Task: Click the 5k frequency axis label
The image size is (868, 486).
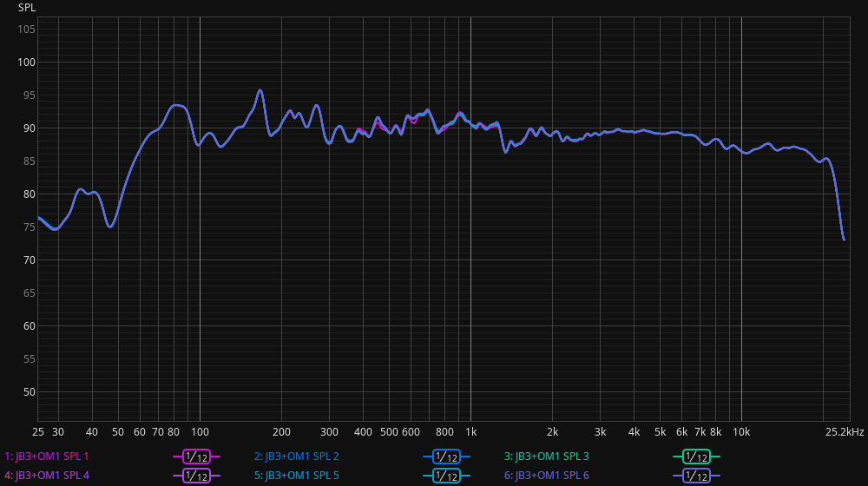Action: pyautogui.click(x=660, y=431)
